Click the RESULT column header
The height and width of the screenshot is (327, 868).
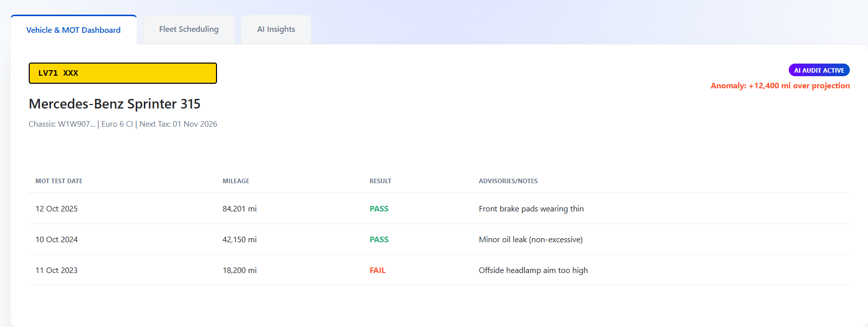pos(380,181)
